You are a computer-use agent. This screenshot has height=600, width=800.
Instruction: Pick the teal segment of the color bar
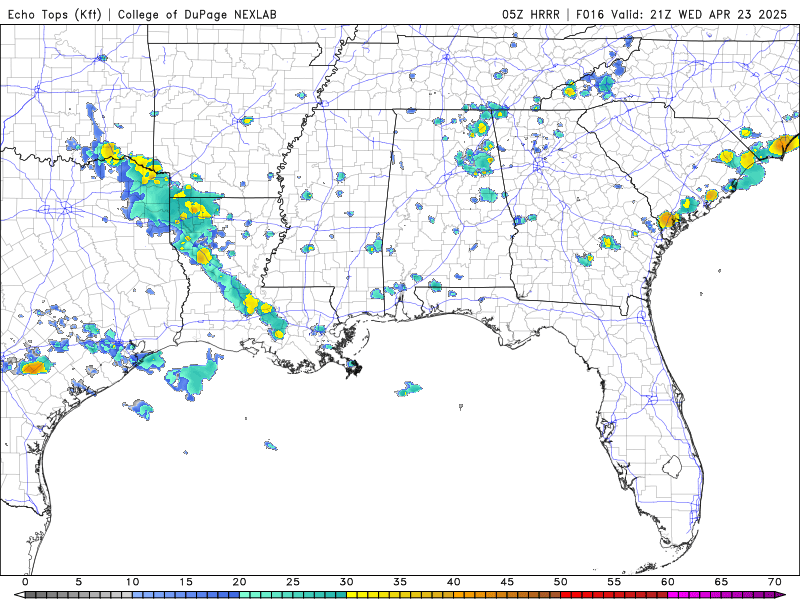point(293,595)
